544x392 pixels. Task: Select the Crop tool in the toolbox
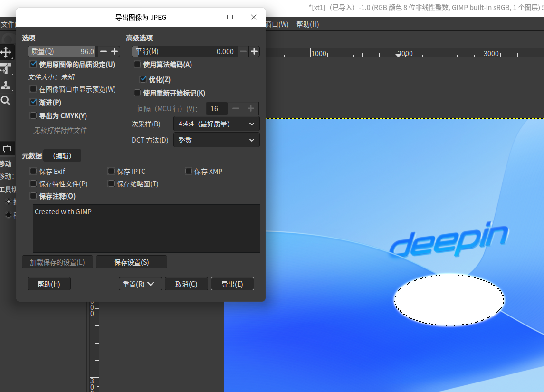pyautogui.click(x=6, y=69)
